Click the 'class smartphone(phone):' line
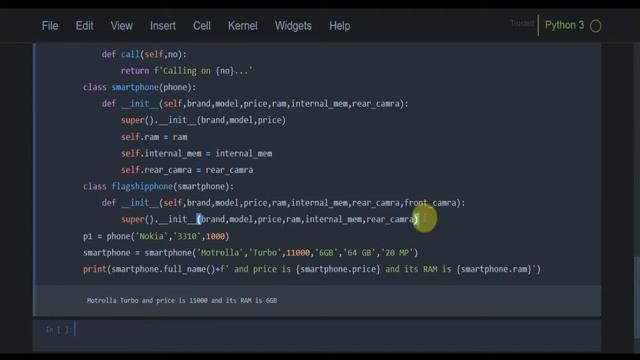This screenshot has height=360, width=640. [139, 87]
